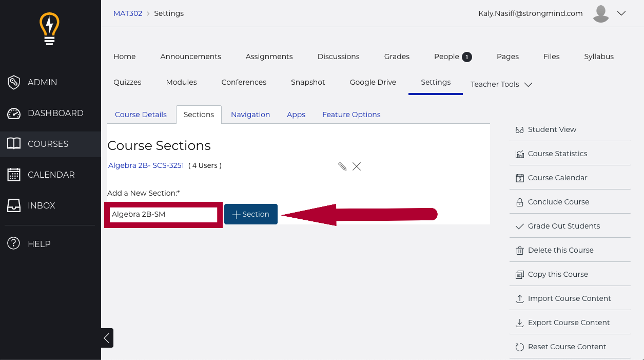Click the Reset Course Content refresh icon
This screenshot has height=360, width=644.
[519, 347]
